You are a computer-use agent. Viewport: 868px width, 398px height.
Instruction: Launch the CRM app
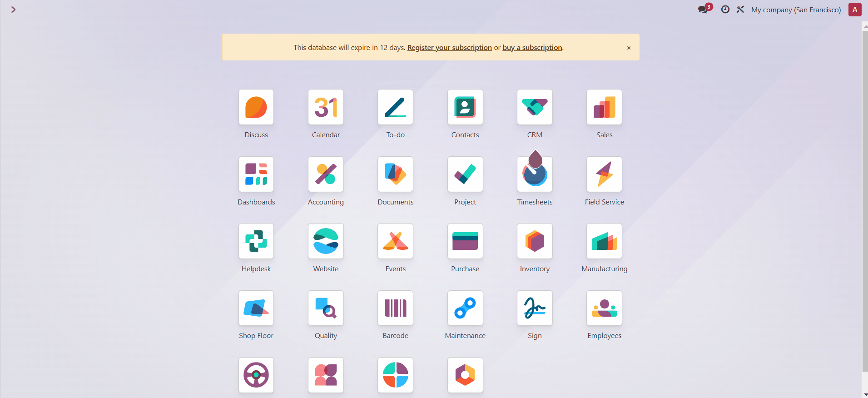click(x=535, y=107)
